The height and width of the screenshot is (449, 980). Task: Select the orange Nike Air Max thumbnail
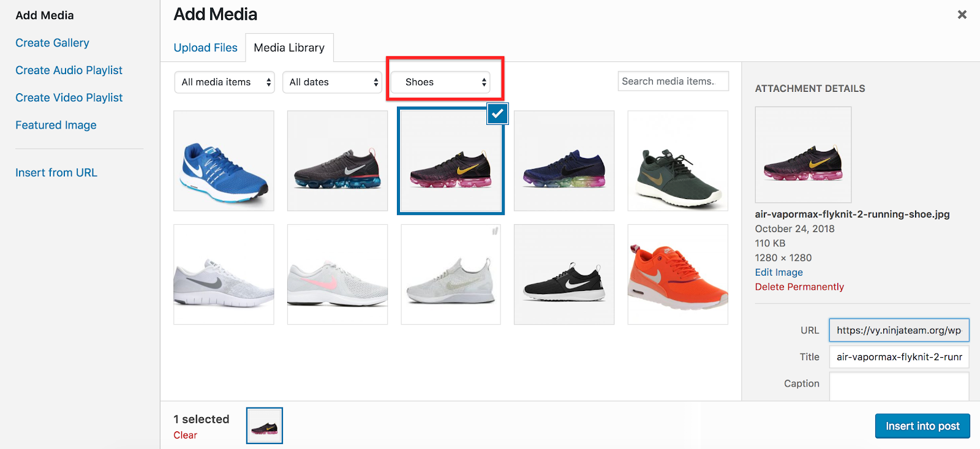678,274
